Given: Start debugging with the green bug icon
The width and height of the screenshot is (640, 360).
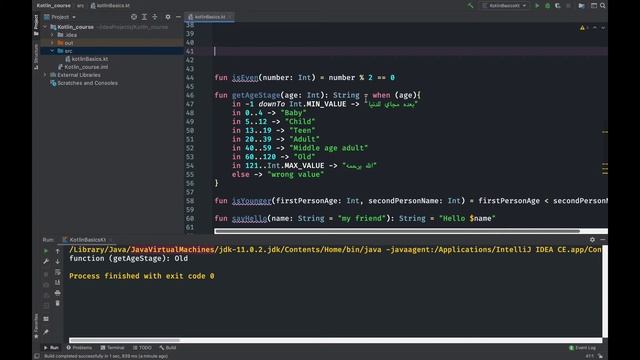Looking at the screenshot, I should 548,6.
